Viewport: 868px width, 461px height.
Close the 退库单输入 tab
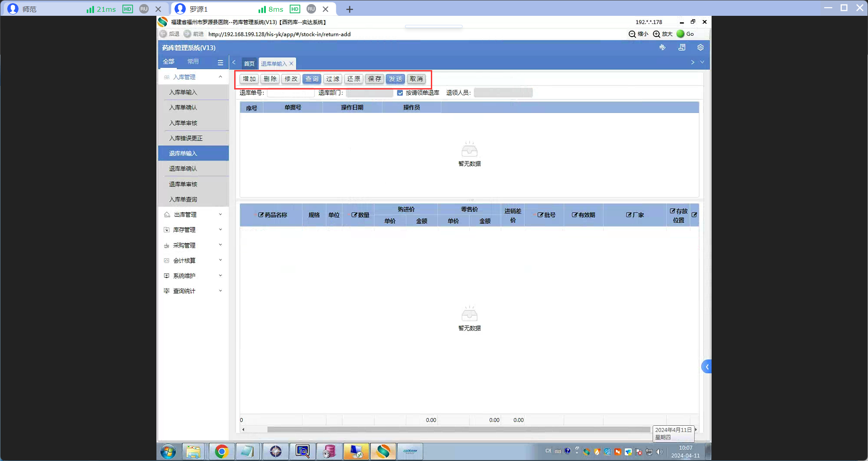[291, 64]
